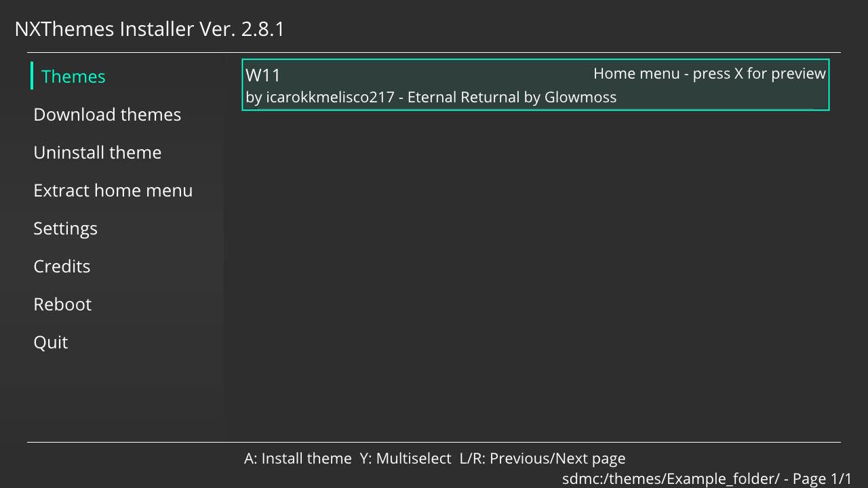
Task: Open the Download themes section
Action: click(x=107, y=115)
